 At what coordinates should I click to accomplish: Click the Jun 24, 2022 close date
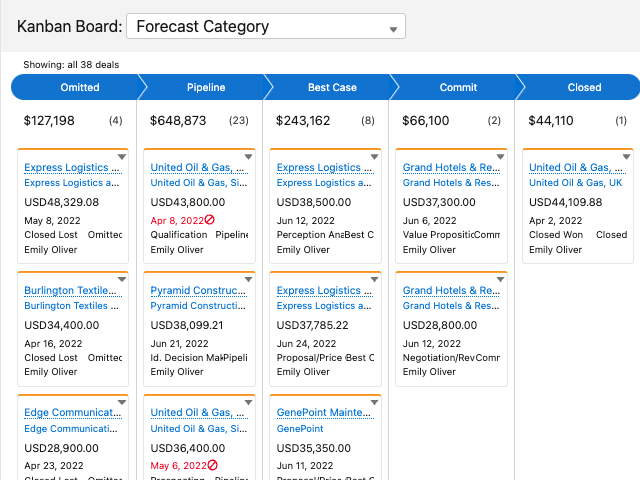click(307, 344)
